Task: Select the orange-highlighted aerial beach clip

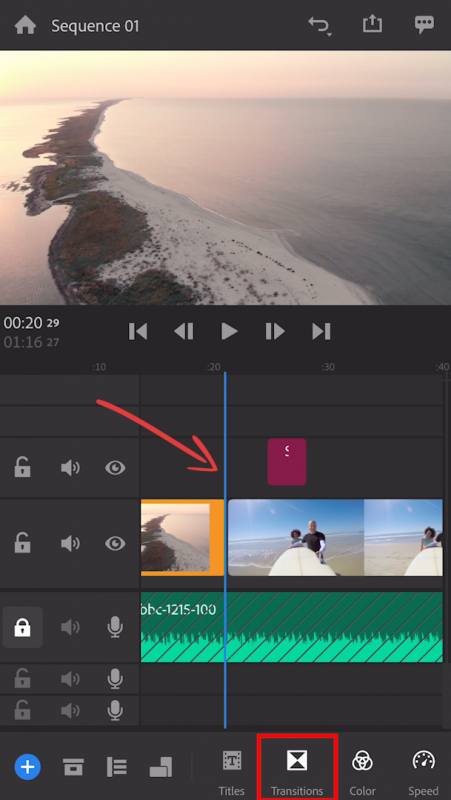Action: pyautogui.click(x=182, y=538)
